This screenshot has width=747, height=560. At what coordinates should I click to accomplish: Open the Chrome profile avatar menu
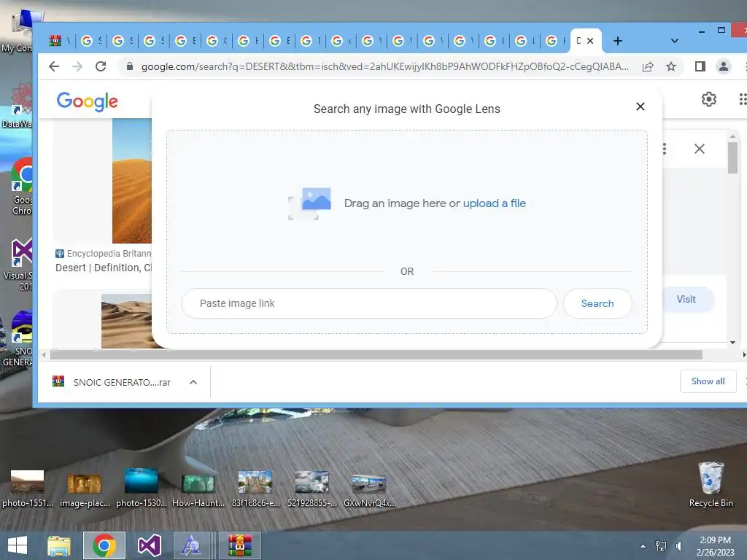(x=723, y=66)
